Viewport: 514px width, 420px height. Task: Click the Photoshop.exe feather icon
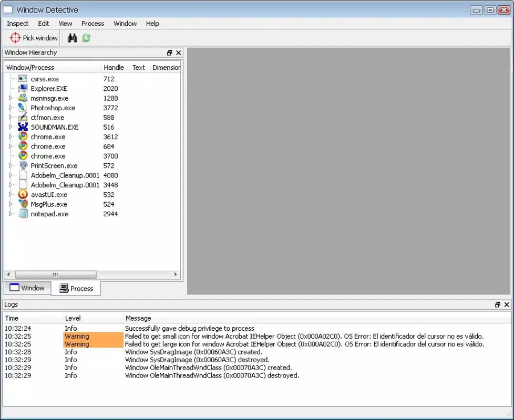click(23, 108)
